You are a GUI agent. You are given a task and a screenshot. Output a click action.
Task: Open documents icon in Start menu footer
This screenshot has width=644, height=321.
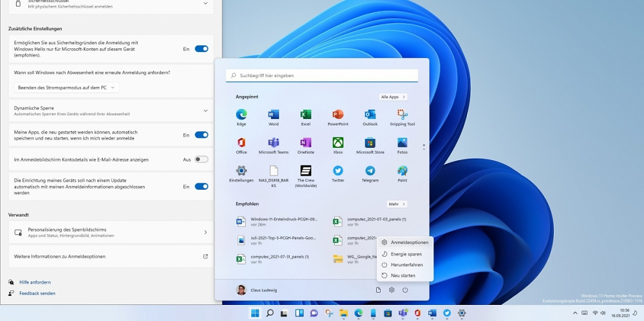pos(378,290)
